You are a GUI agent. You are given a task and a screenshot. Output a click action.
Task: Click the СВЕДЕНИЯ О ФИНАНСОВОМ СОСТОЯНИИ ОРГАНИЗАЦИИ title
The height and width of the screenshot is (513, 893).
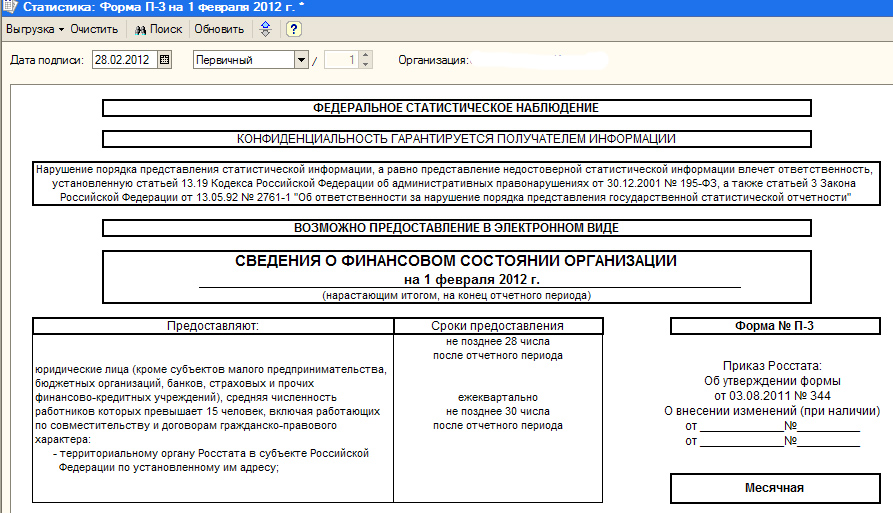(x=456, y=261)
